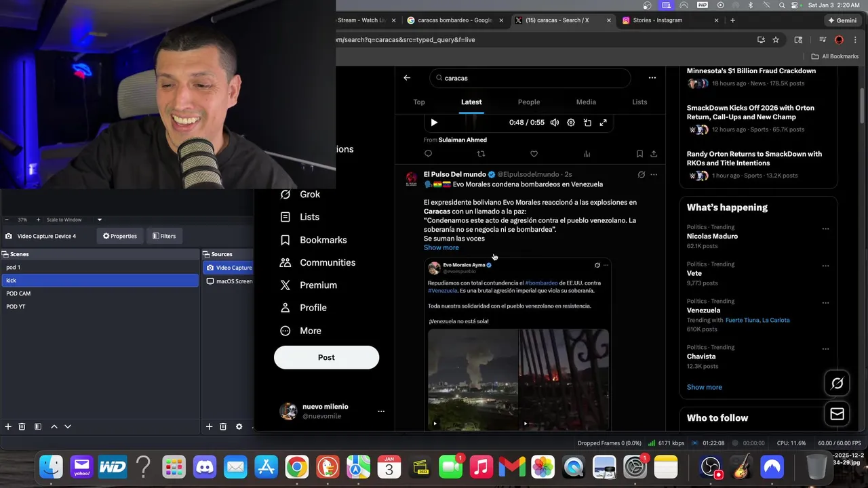
Task: Open more options on El Pulso Del mundo post
Action: point(654,175)
